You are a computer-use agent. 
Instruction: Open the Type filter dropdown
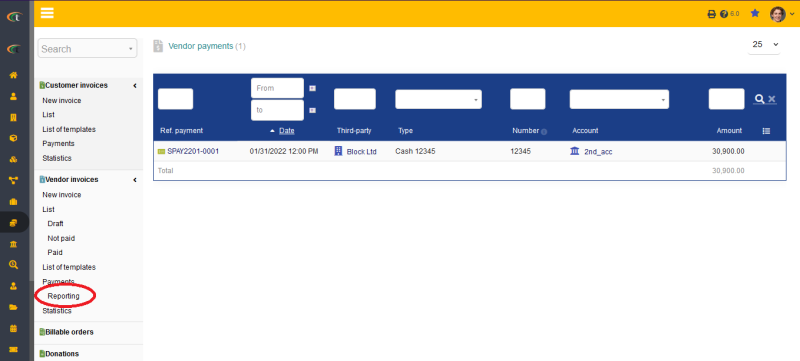click(x=438, y=99)
